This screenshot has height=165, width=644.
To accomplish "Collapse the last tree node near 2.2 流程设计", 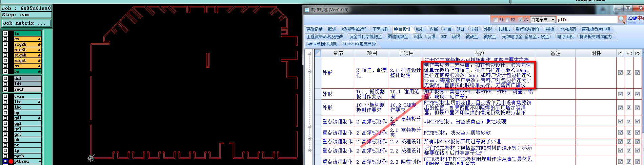I will coord(309,151).
